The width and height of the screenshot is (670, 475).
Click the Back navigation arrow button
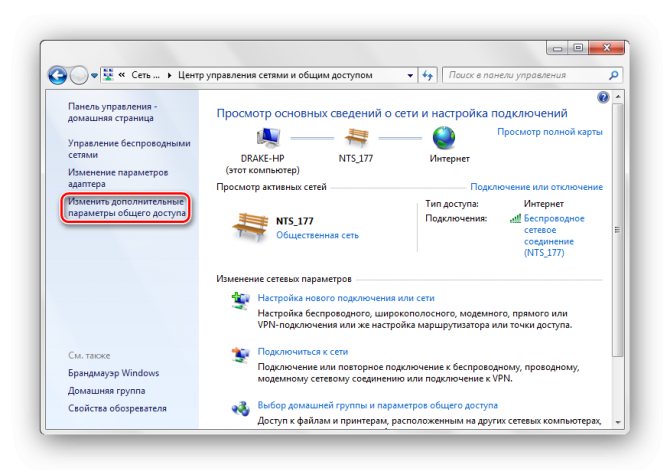(57, 76)
